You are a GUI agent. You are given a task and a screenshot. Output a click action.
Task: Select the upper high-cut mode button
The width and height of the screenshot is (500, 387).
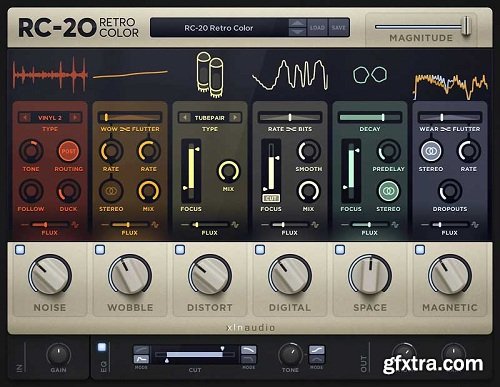[249, 349]
